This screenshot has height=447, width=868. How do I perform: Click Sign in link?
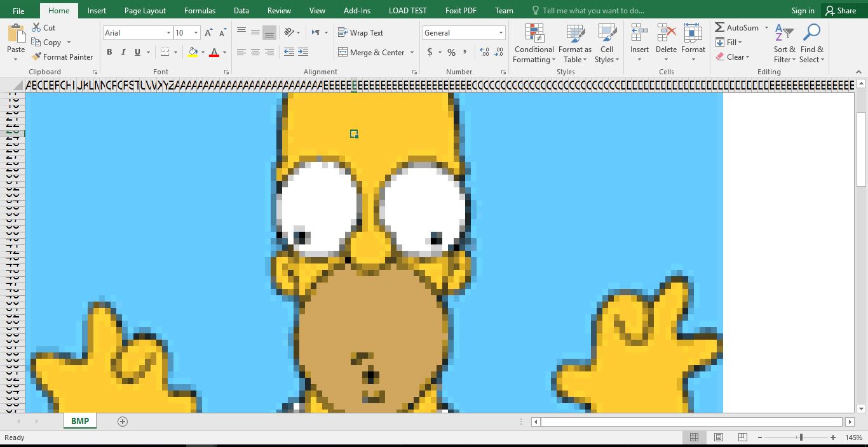[x=803, y=11]
